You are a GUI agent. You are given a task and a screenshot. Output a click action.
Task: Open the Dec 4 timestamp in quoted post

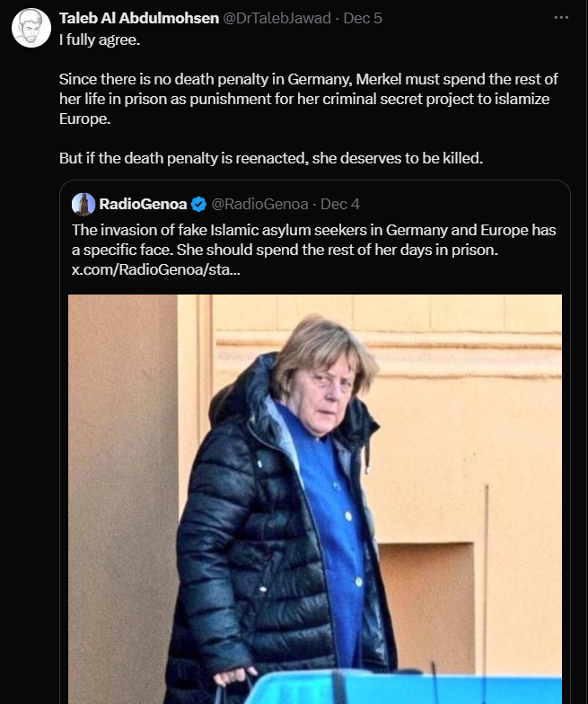340,204
